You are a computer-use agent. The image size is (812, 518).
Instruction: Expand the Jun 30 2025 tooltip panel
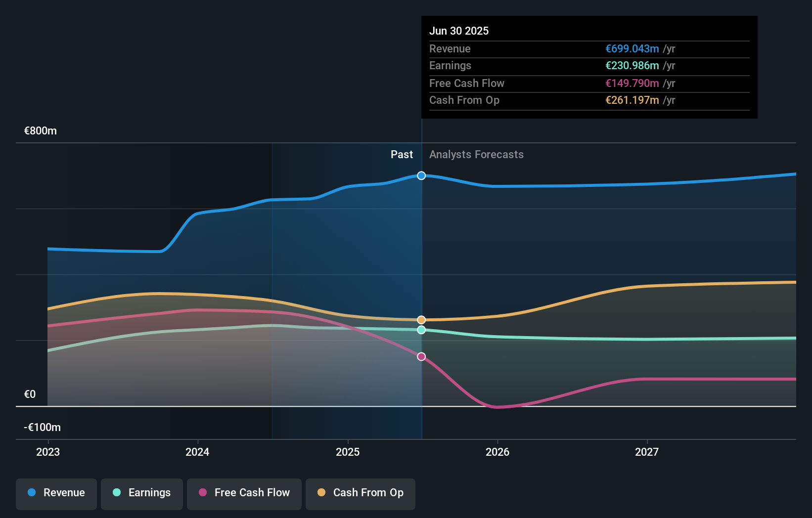(459, 31)
